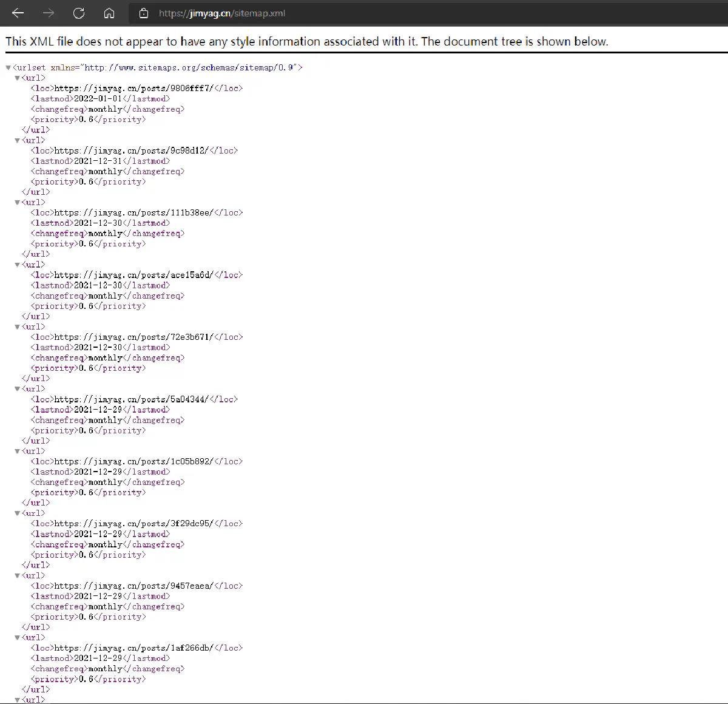
Task: Reload the sitemap page
Action: [x=79, y=13]
